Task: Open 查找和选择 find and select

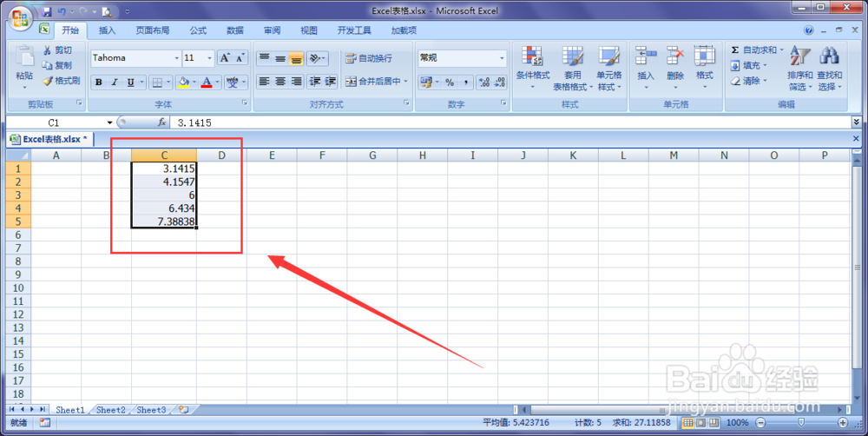Action: click(x=829, y=68)
